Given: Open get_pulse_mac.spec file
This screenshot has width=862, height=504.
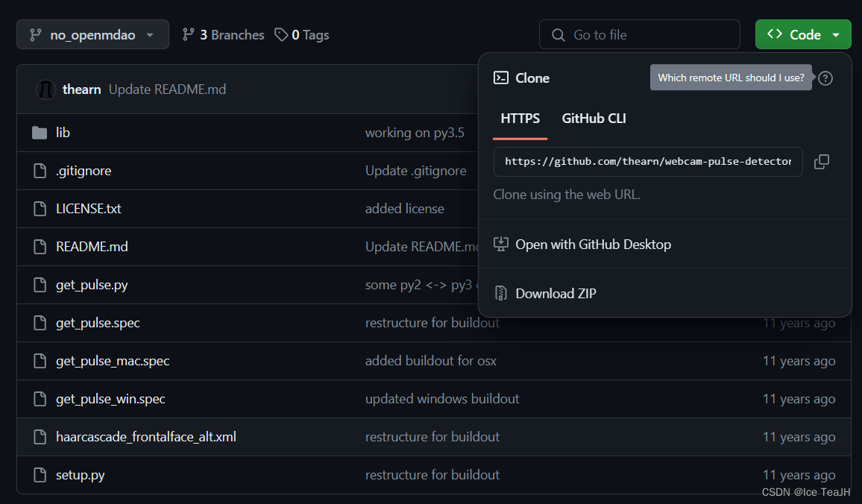Looking at the screenshot, I should pos(113,361).
